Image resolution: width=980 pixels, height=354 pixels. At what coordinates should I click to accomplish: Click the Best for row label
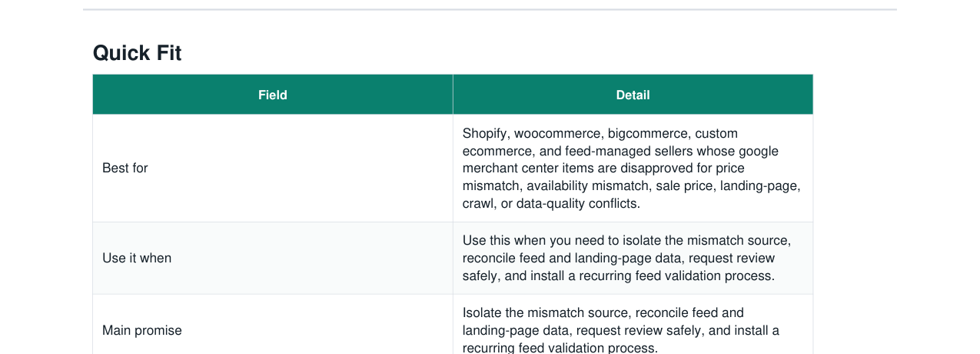tap(125, 168)
